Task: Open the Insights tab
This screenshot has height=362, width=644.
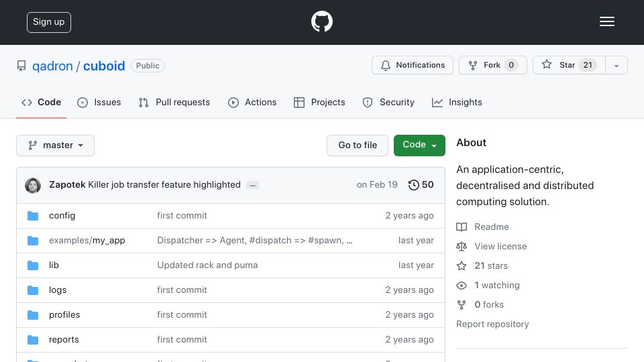Action: coord(457,102)
